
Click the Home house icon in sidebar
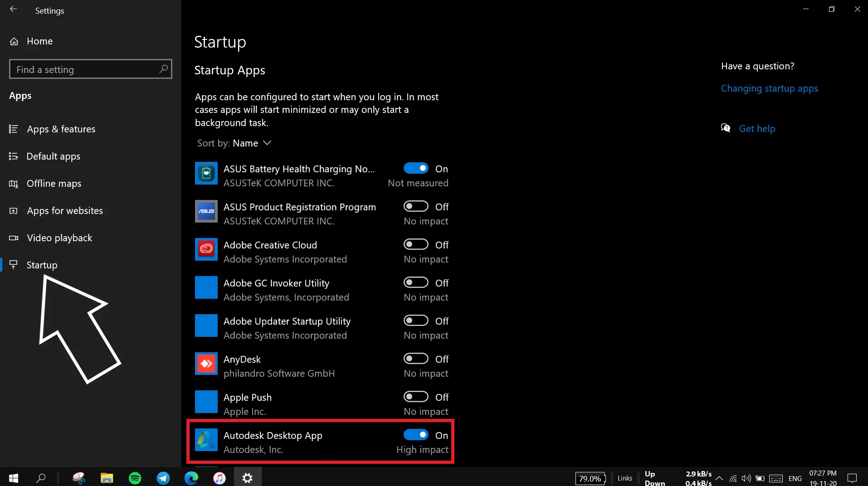pos(14,41)
